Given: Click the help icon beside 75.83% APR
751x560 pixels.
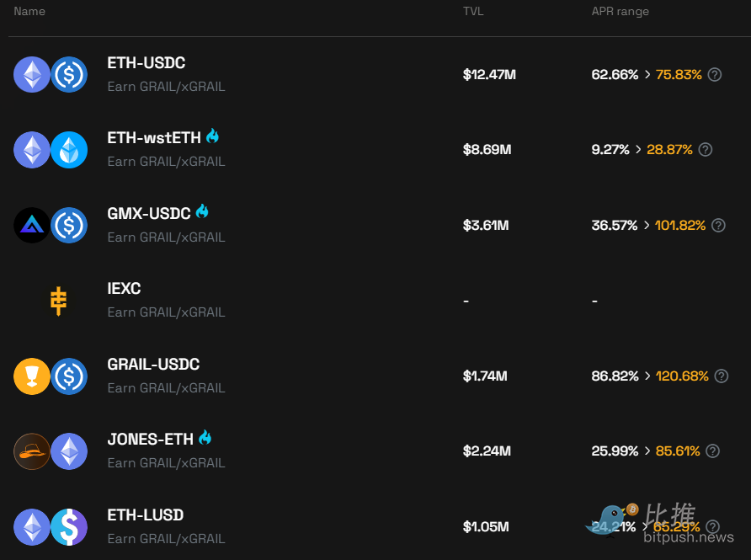Looking at the screenshot, I should 715,75.
